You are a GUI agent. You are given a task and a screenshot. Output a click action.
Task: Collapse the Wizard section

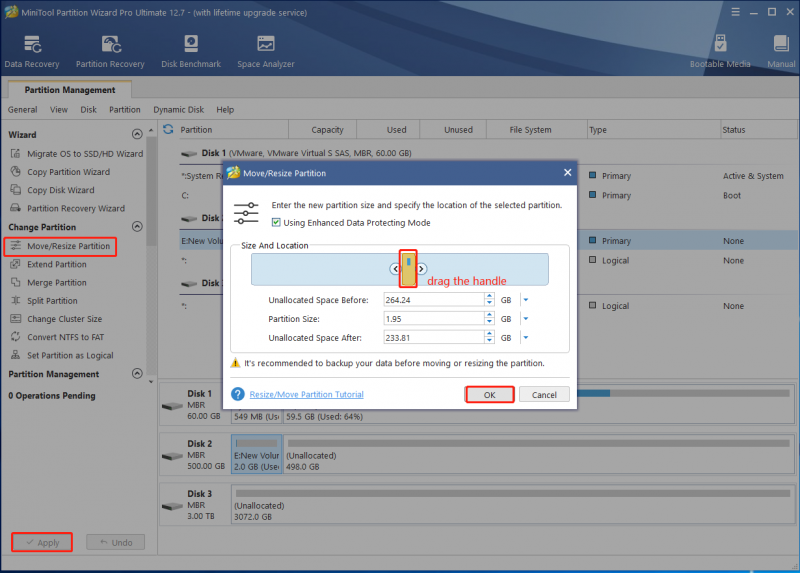[137, 134]
